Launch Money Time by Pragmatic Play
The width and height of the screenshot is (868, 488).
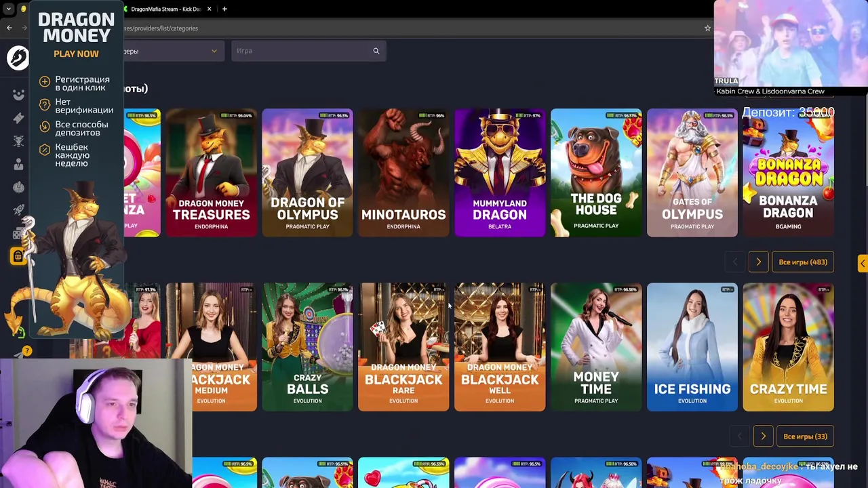pos(596,347)
